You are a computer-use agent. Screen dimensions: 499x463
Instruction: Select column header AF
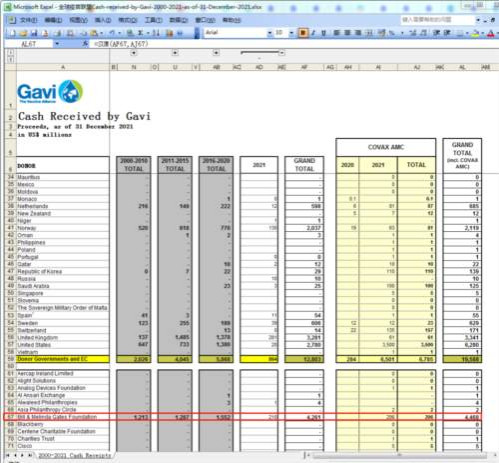coord(304,67)
